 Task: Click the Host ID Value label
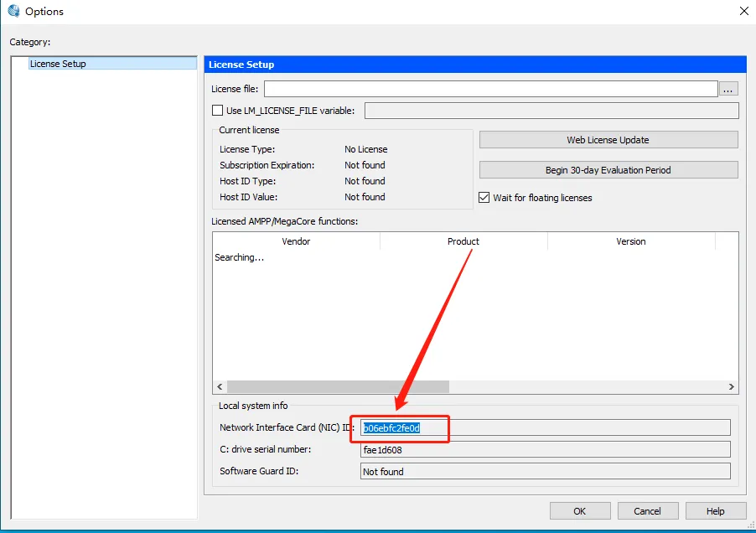pos(249,197)
